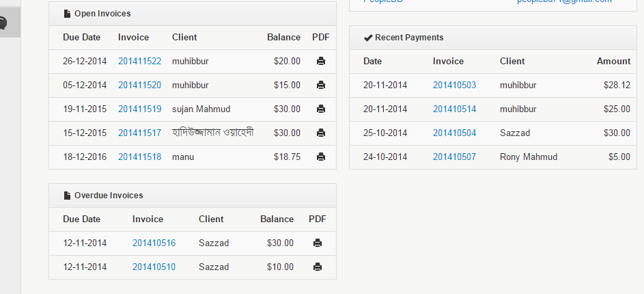This screenshot has height=294, width=644.
Task: Open invoice 201411520 link
Action: 139,85
